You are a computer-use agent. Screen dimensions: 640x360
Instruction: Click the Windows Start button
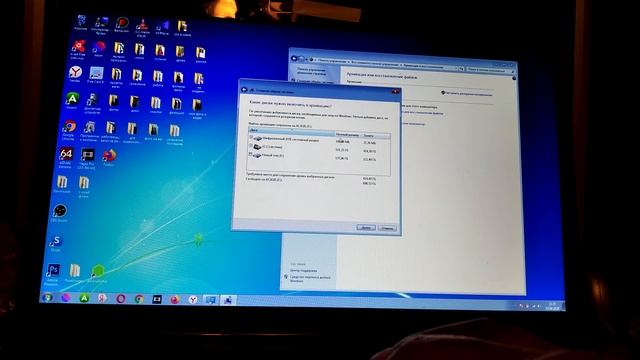click(47, 298)
